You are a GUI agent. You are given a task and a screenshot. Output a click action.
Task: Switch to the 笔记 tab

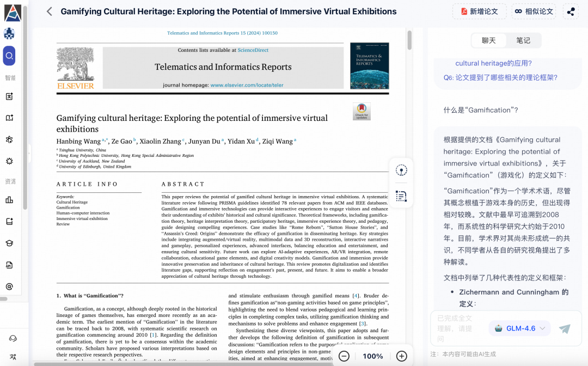[x=523, y=40]
